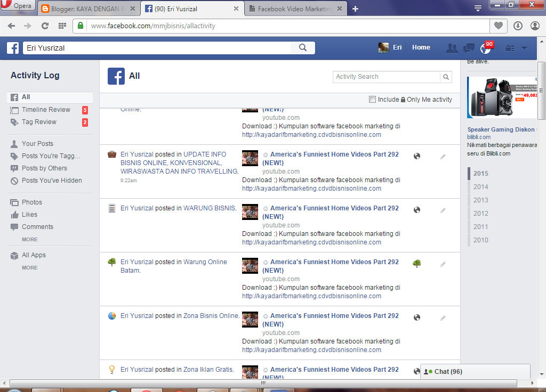This screenshot has width=546, height=392.
Task: Click Eri profile picture in header
Action: [x=383, y=47]
